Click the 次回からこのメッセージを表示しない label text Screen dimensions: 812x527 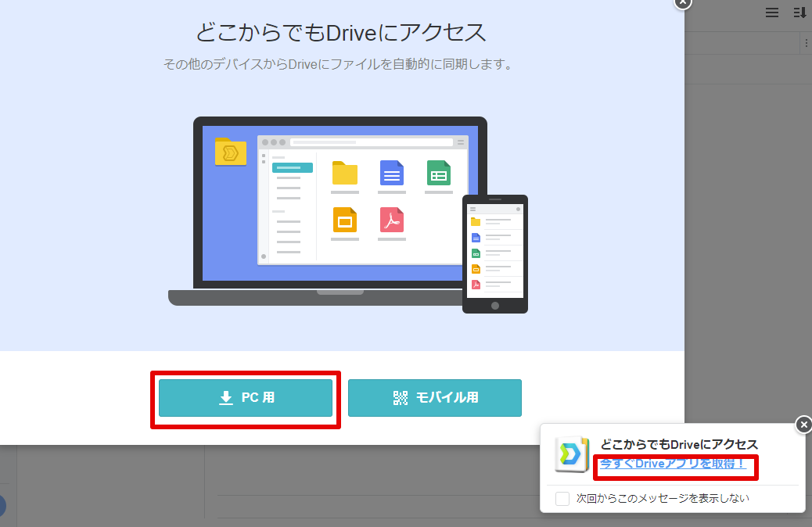point(663,499)
